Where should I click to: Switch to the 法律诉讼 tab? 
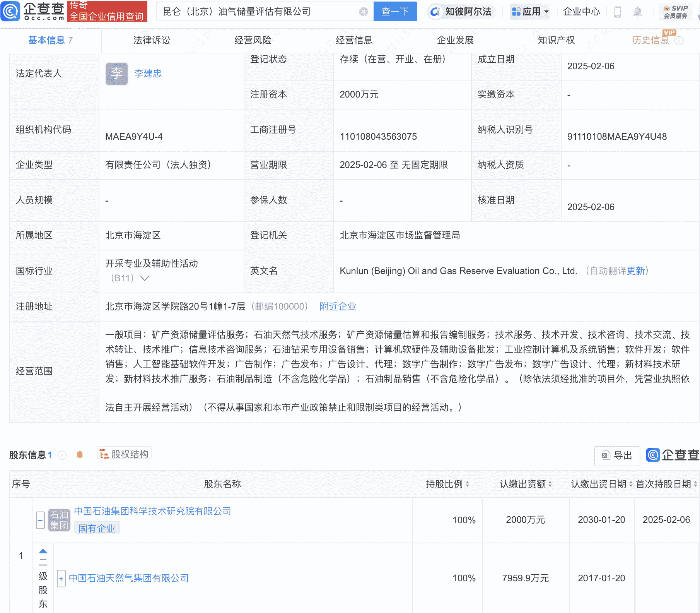tap(152, 40)
